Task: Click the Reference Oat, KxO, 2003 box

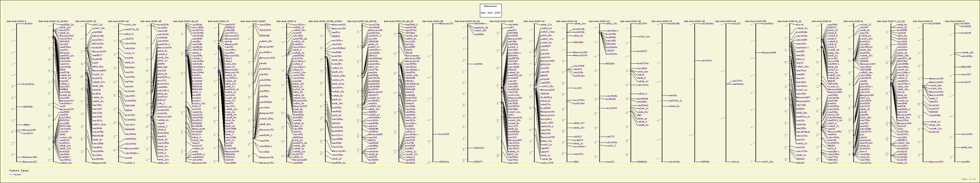Action: click(490, 9)
